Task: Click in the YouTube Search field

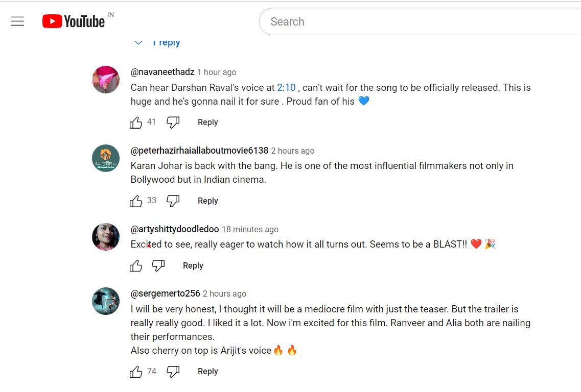Action: [409, 22]
